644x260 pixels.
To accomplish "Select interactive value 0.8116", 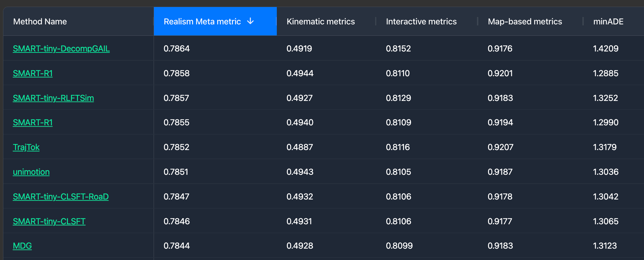I will (398, 147).
